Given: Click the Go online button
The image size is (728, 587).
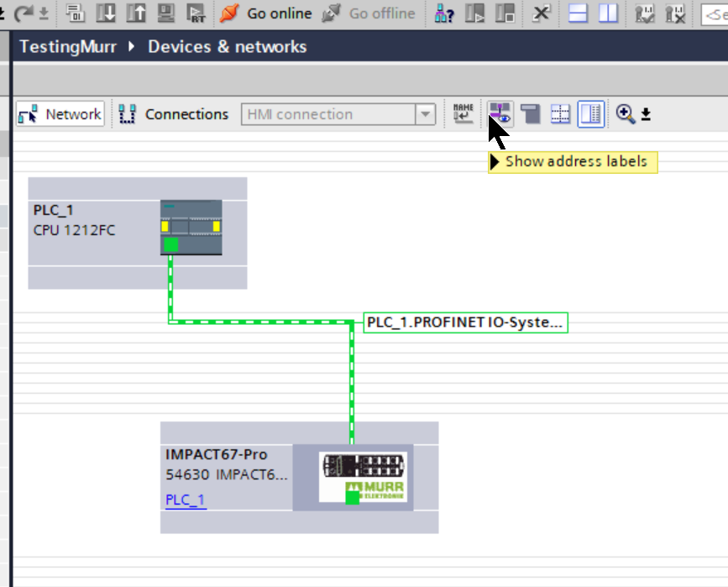Looking at the screenshot, I should tap(265, 13).
